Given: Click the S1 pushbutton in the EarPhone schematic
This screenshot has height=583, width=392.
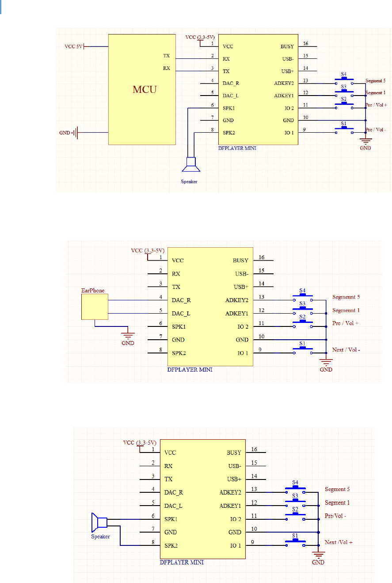Looking at the screenshot, I should click(303, 351).
